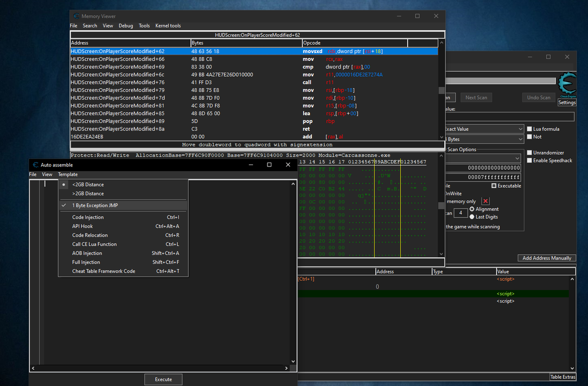Open the Memory Viewer Search menu
Image resolution: width=588 pixels, height=386 pixels.
[x=90, y=26]
